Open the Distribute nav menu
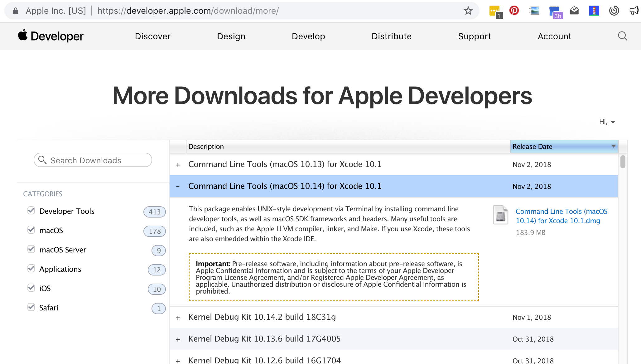This screenshot has height=364, width=641. 391,36
